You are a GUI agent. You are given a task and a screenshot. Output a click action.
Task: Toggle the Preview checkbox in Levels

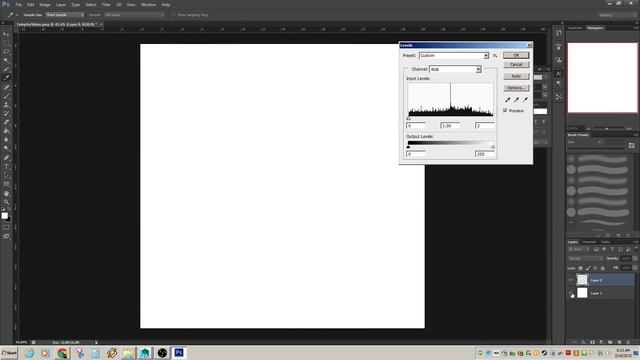click(505, 111)
